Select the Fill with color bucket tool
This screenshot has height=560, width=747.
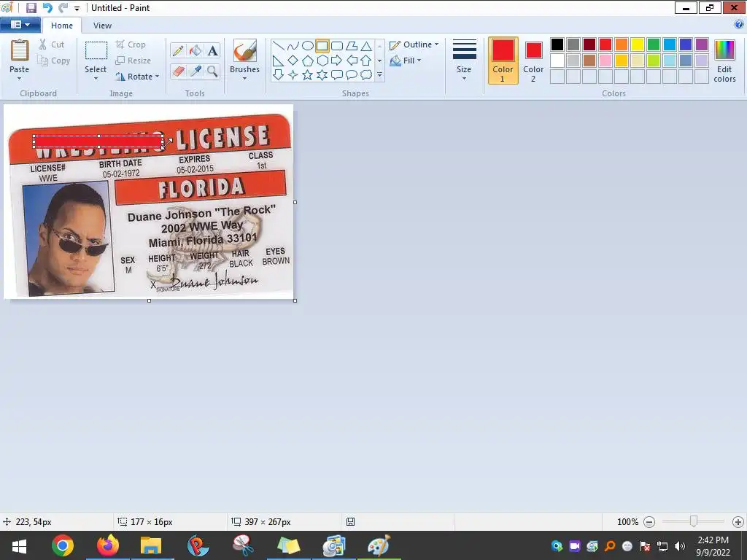(196, 50)
